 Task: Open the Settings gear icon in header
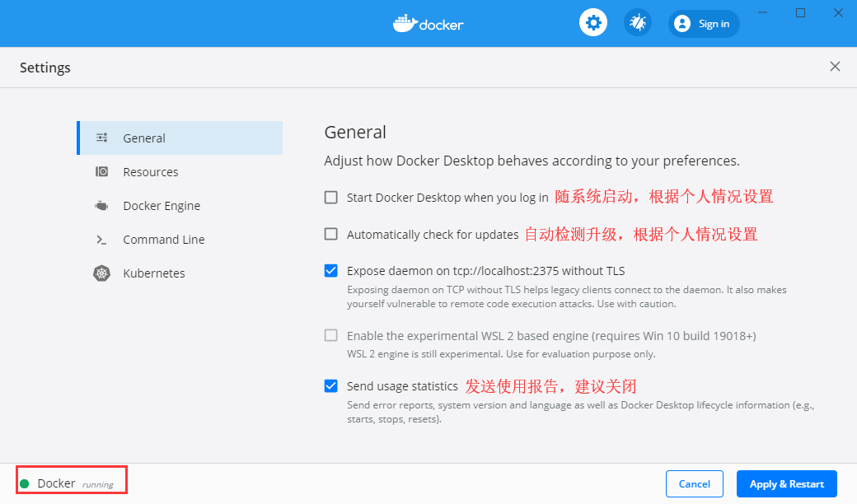[593, 23]
